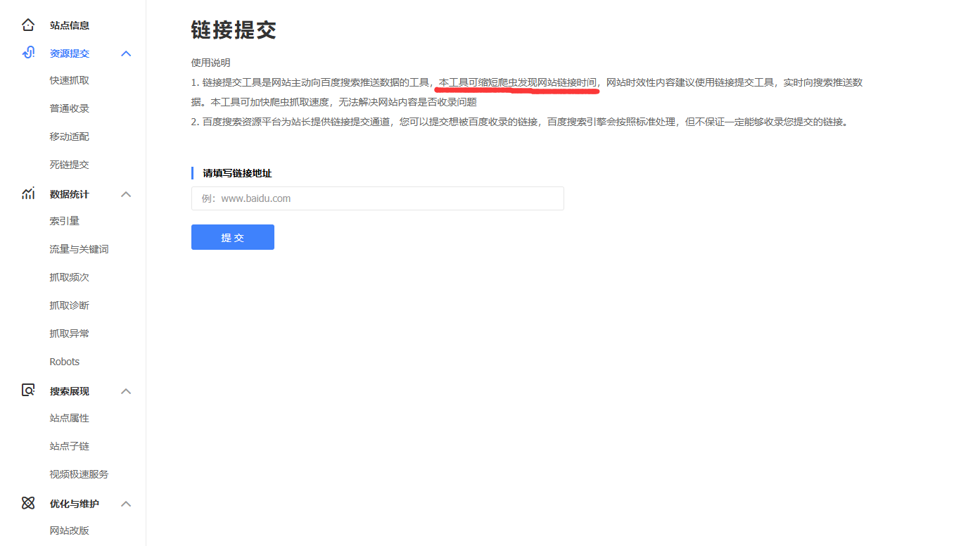Viewport: 980px width, 546px height.
Task: Click the 搜索展现 search icon
Action: point(28,391)
